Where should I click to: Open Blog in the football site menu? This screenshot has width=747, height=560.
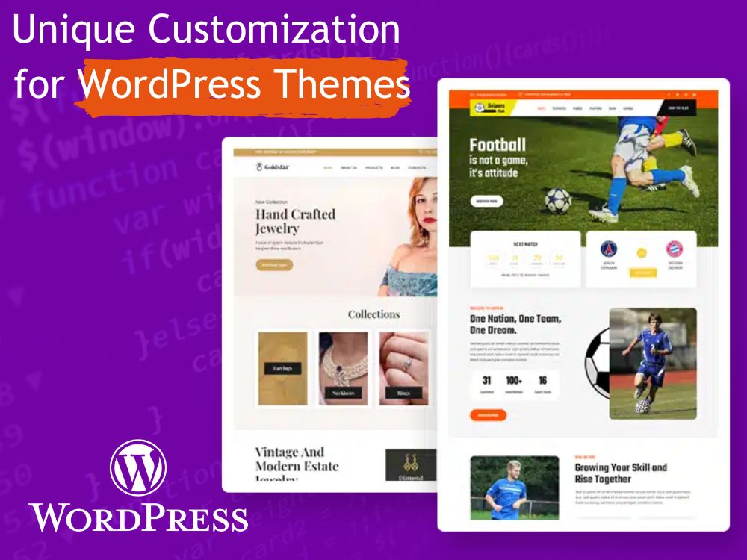tap(613, 108)
